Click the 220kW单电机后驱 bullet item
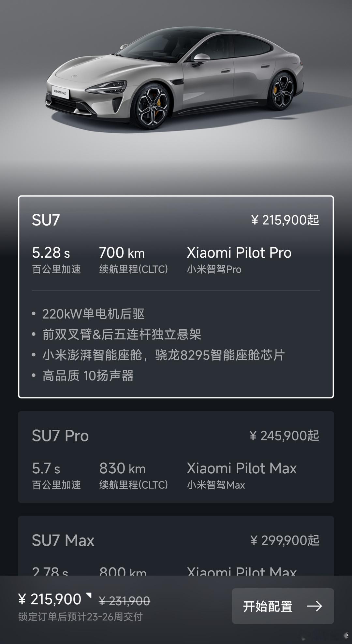The image size is (352, 644). coord(93,314)
